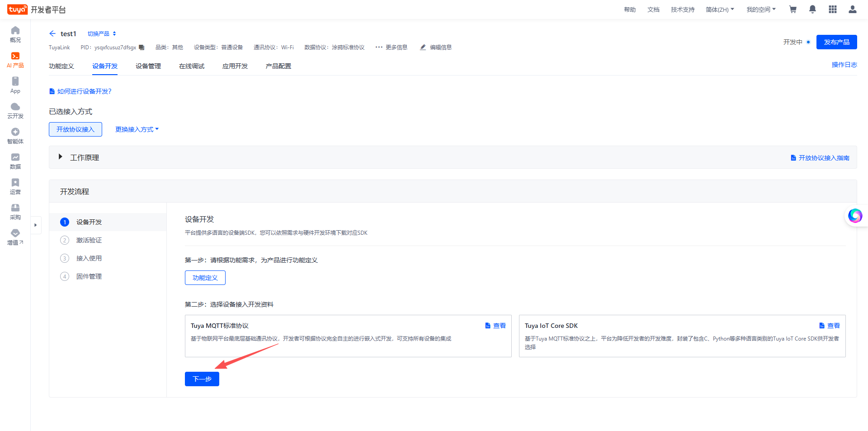
Task: Switch to the 产品配置 tab
Action: click(278, 66)
